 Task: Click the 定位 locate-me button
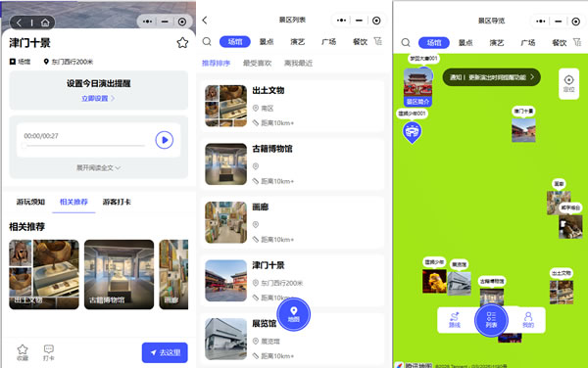pyautogui.click(x=568, y=84)
